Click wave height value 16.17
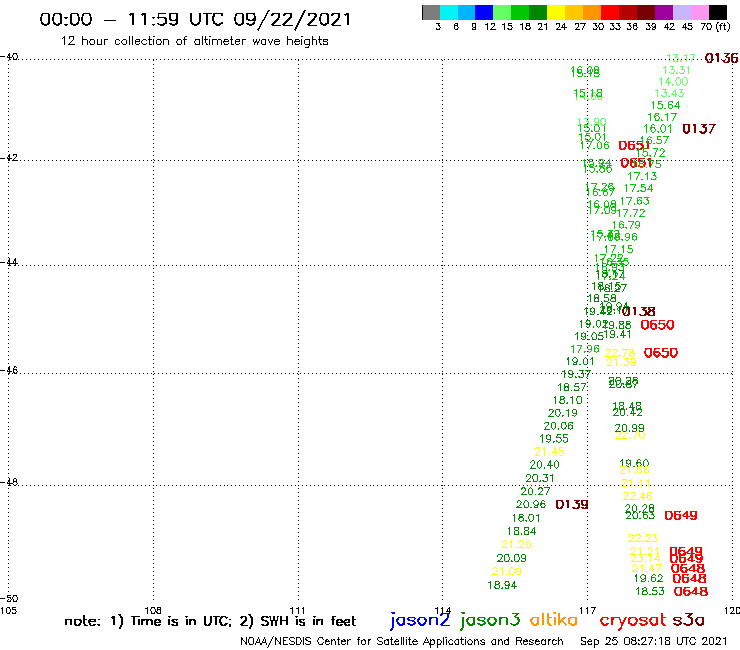The height and width of the screenshot is (650, 740). click(662, 117)
